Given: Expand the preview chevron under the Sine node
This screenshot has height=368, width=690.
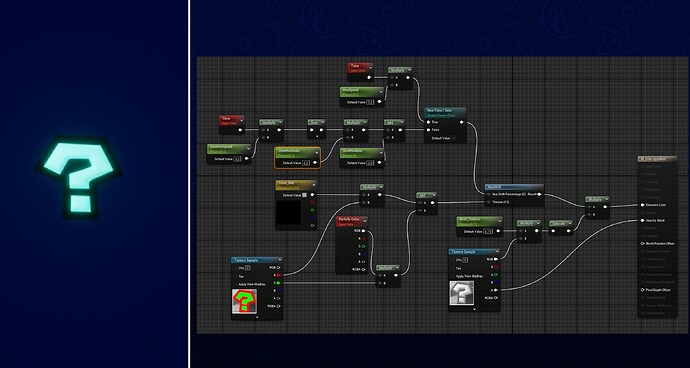Looking at the screenshot, I should click(316, 136).
